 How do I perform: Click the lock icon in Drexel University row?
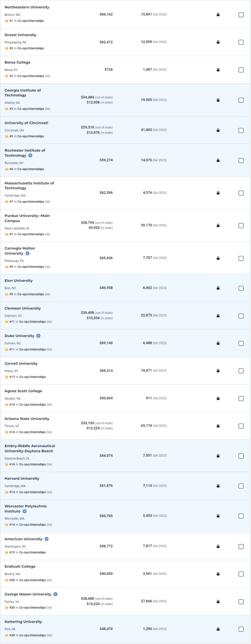[x=218, y=42]
